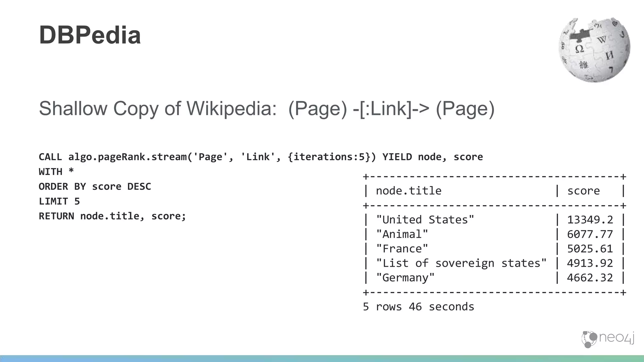Select the "Germany" result row title
The width and height of the screenshot is (644, 362).
pos(405,277)
